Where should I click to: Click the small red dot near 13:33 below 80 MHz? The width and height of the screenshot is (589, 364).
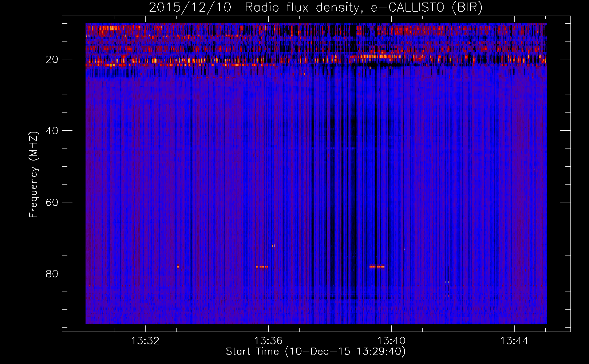pos(178,267)
